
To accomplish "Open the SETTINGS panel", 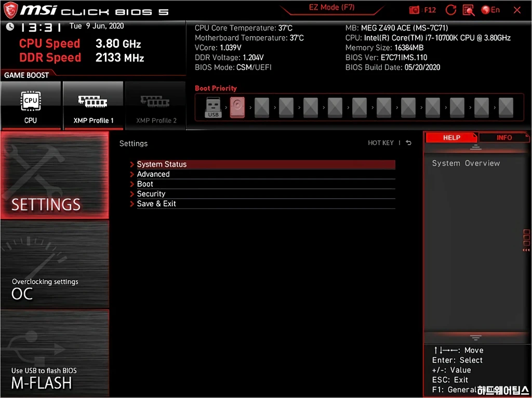I will tap(55, 175).
